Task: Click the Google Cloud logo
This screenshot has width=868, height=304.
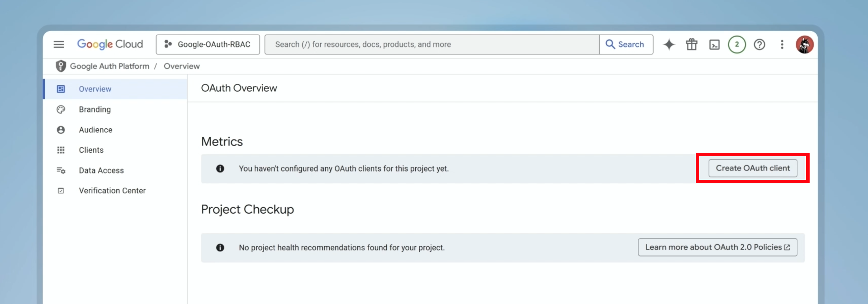Action: 110,44
